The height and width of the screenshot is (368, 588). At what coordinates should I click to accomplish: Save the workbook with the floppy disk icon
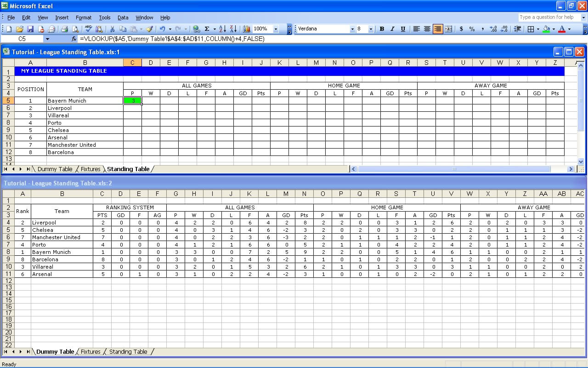pyautogui.click(x=30, y=29)
